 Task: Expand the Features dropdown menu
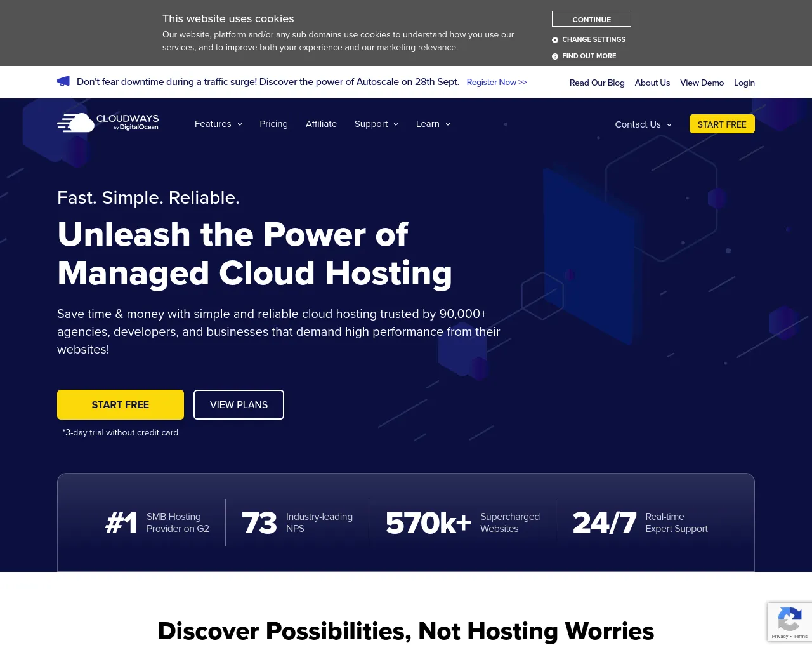click(x=218, y=124)
